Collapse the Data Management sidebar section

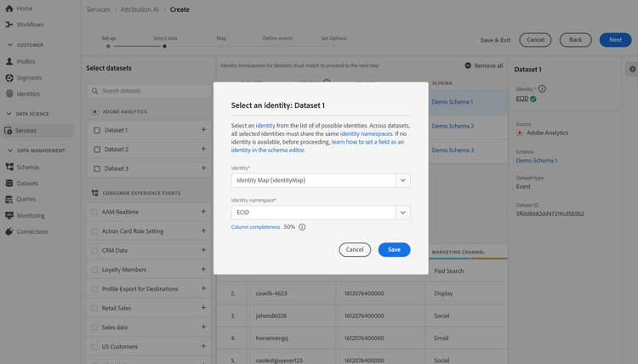10,150
